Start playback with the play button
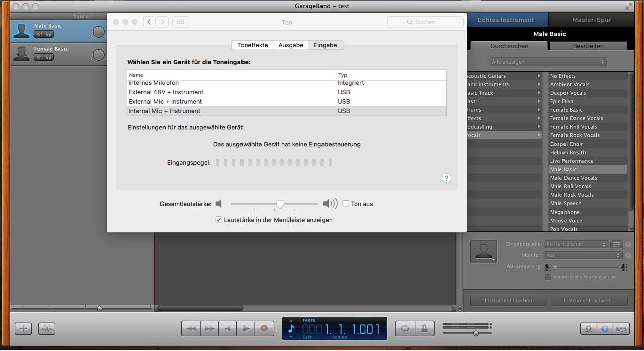Image resolution: width=644 pixels, height=351 pixels. coord(246,328)
